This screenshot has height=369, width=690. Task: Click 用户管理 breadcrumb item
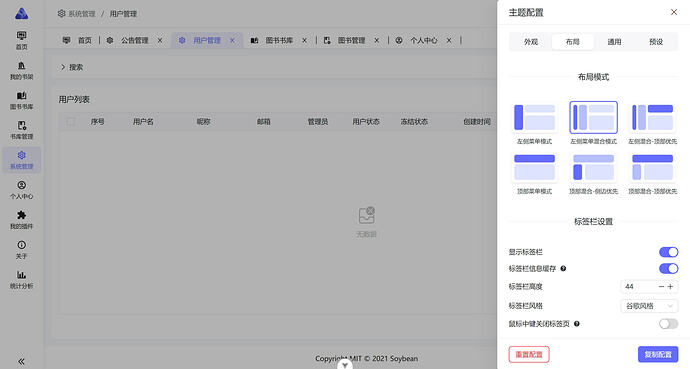(123, 14)
